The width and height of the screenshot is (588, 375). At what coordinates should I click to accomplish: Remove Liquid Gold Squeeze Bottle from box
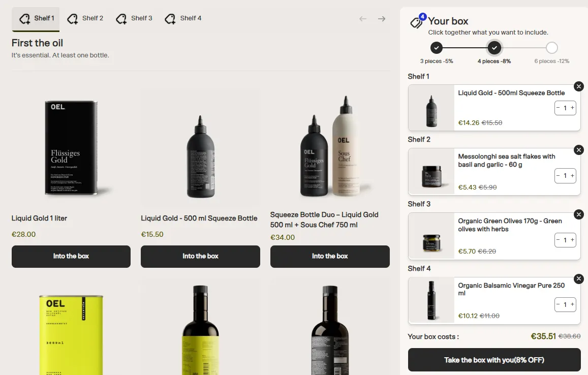tap(579, 86)
